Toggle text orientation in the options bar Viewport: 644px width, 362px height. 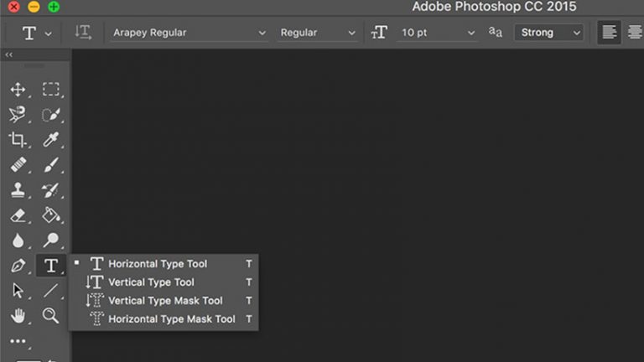pos(83,33)
